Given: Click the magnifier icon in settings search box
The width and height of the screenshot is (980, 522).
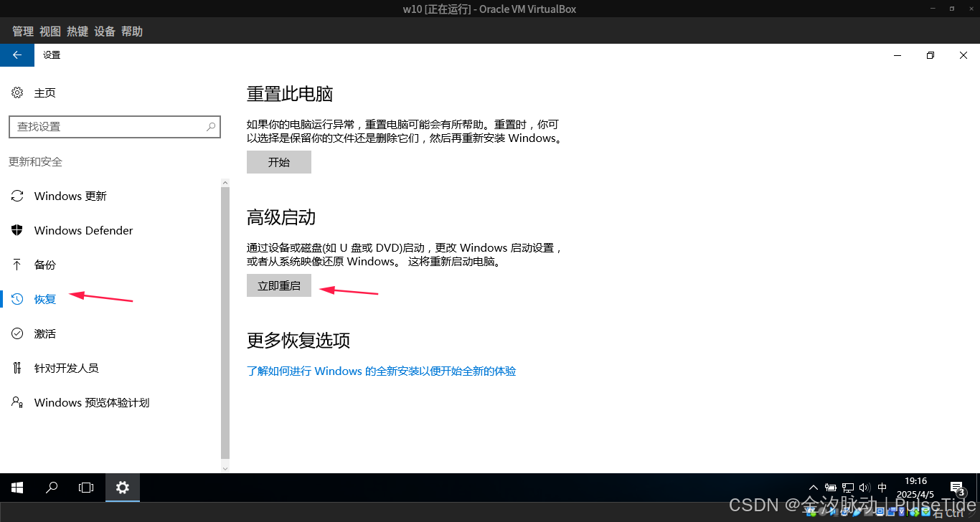Looking at the screenshot, I should 211,127.
